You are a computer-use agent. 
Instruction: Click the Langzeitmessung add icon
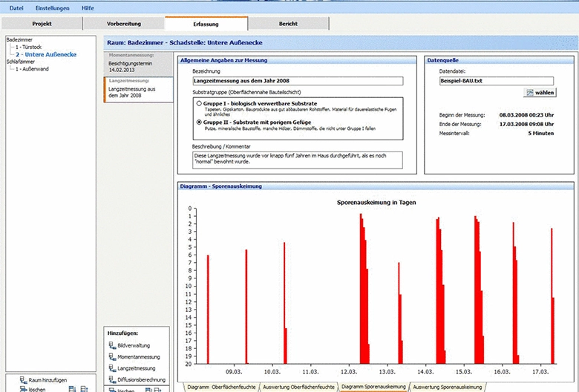(114, 367)
